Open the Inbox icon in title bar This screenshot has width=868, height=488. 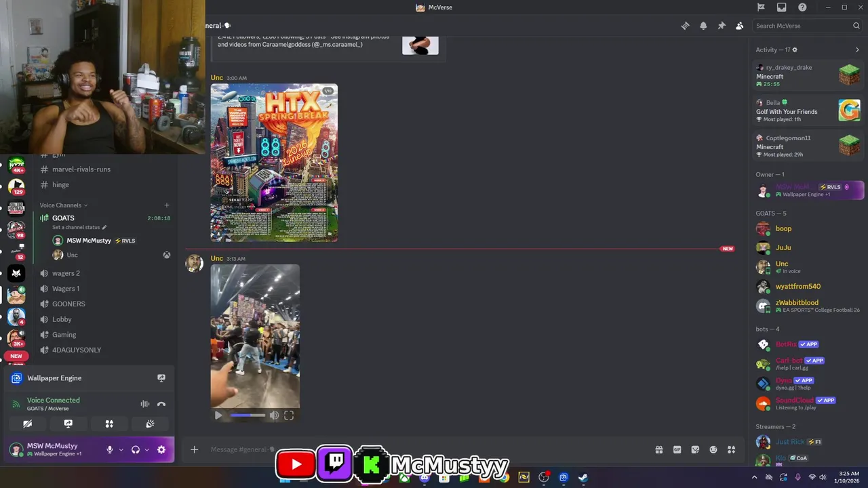point(782,7)
